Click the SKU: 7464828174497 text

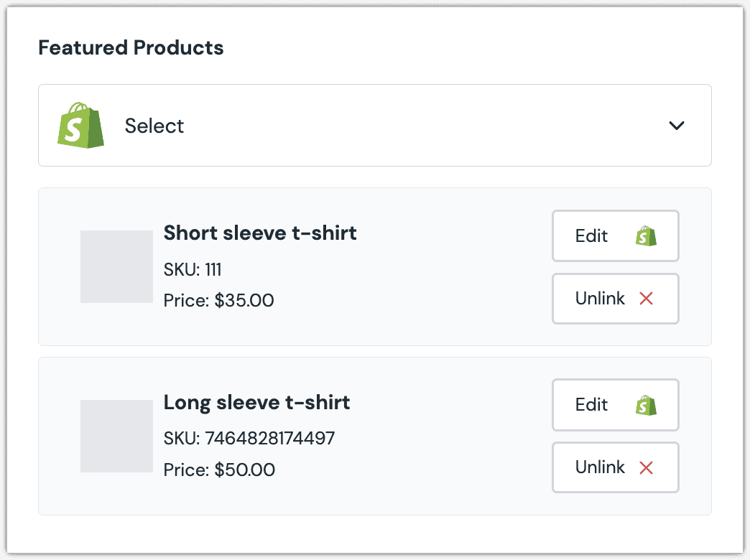point(249,438)
